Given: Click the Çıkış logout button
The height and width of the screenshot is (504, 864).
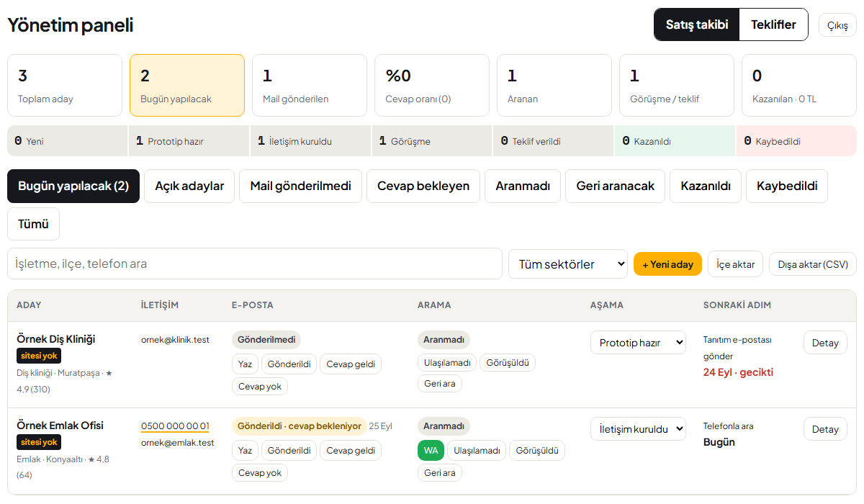Looking at the screenshot, I should (x=837, y=25).
